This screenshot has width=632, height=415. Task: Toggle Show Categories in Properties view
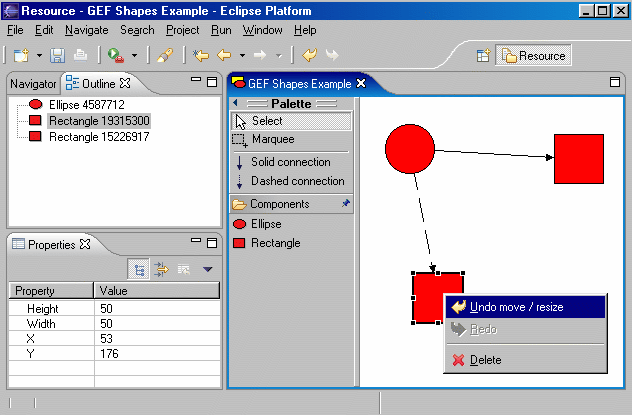point(139,269)
